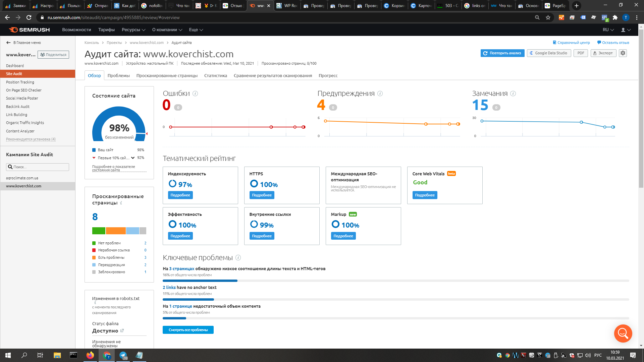The image size is (644, 362).
Task: Open Сравнение результатов сканирования tab
Action: pos(273,76)
